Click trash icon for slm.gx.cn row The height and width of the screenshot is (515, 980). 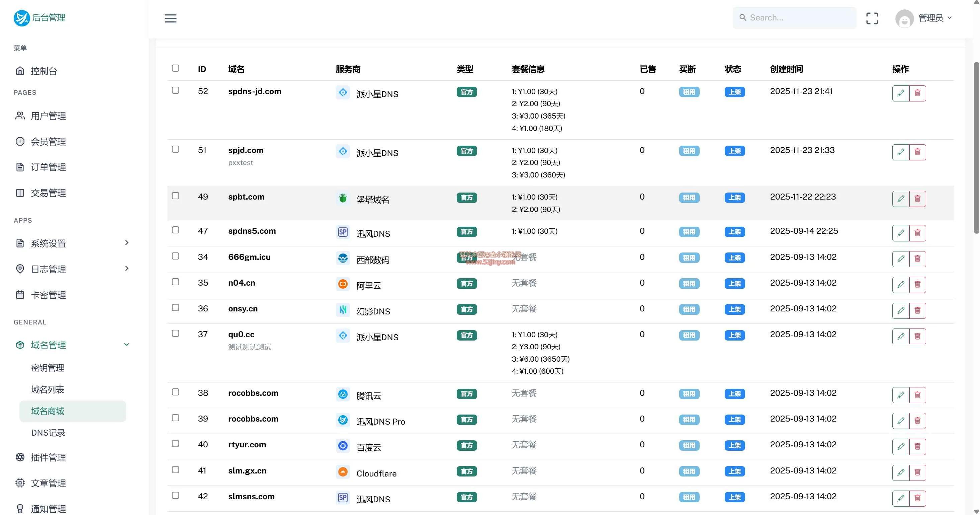(917, 472)
